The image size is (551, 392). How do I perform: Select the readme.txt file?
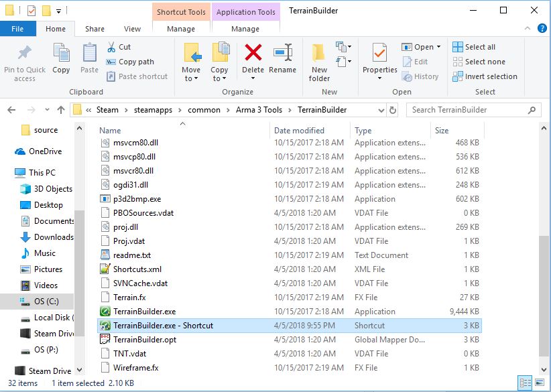132,255
